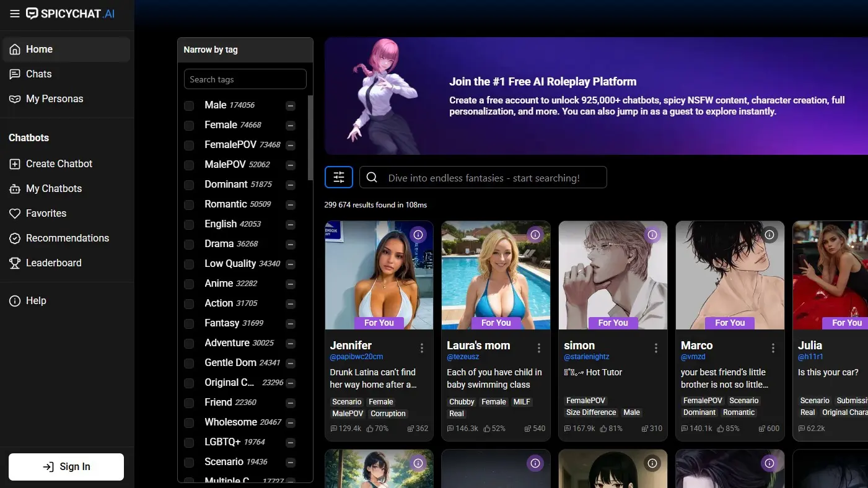Exclude the Male tag with minus icon

[x=291, y=106]
